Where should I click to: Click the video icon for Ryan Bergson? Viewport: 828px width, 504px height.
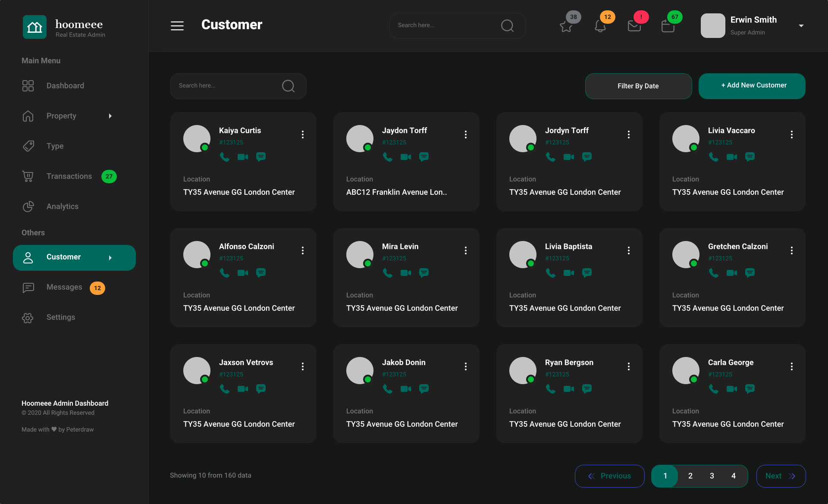[x=568, y=388]
